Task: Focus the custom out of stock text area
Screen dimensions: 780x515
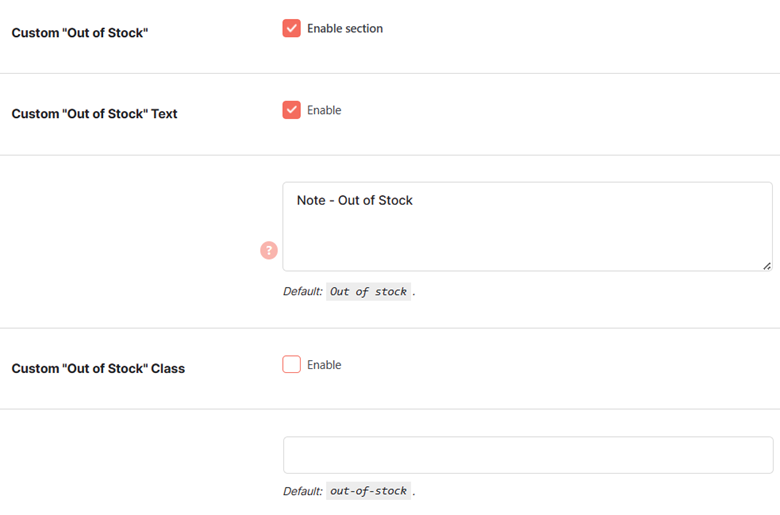Action: click(527, 226)
